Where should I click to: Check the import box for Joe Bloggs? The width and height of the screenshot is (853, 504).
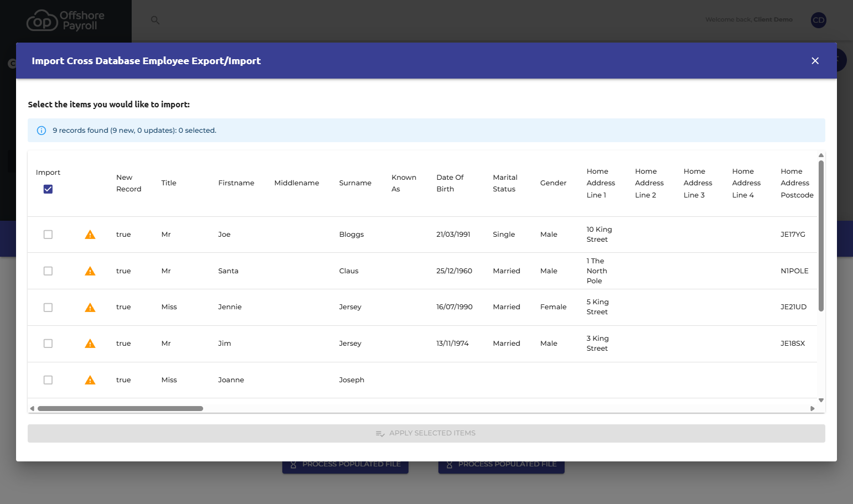click(48, 235)
